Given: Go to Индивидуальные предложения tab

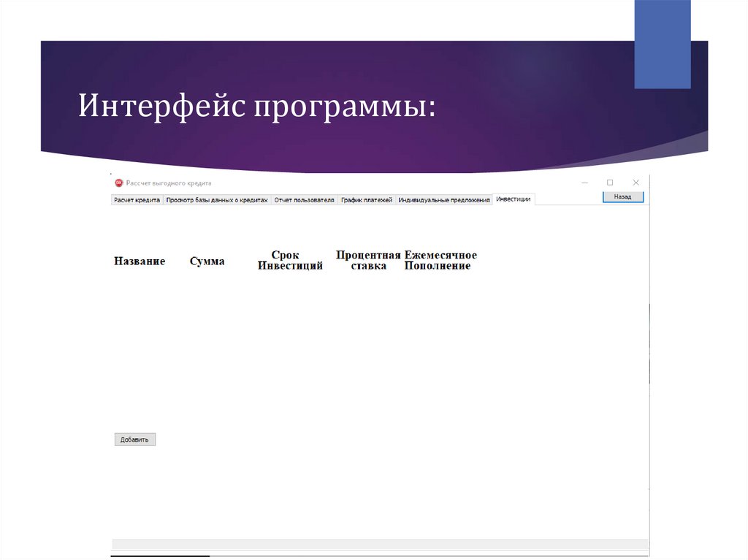Looking at the screenshot, I should pyautogui.click(x=444, y=200).
